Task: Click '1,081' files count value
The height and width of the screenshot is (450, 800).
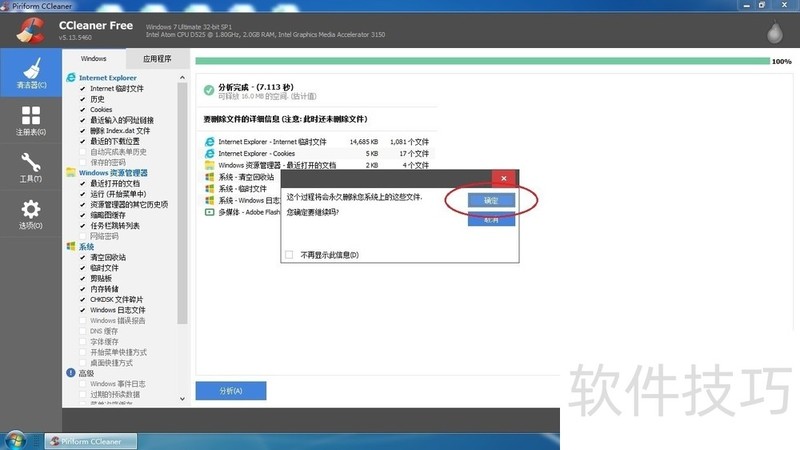Action: pos(398,142)
